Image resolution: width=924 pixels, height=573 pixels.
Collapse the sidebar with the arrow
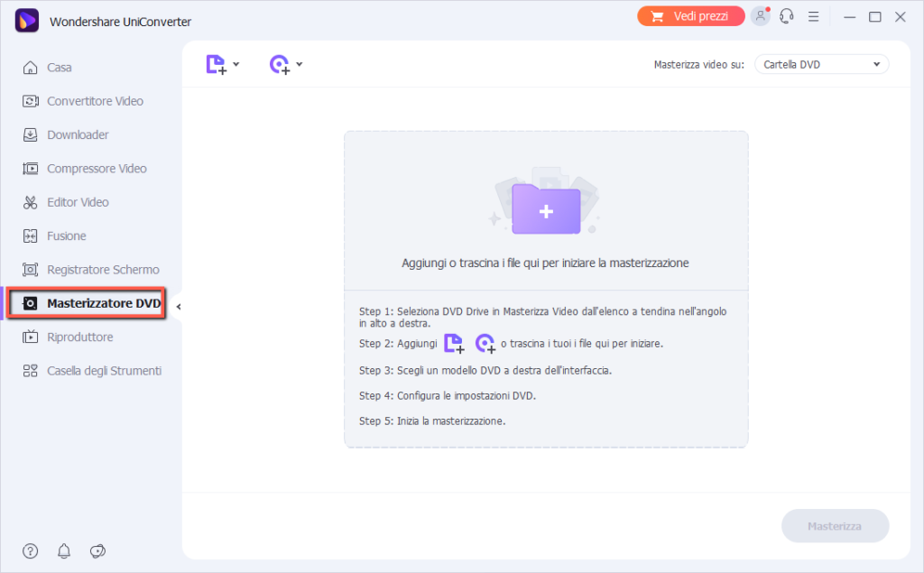click(x=179, y=307)
